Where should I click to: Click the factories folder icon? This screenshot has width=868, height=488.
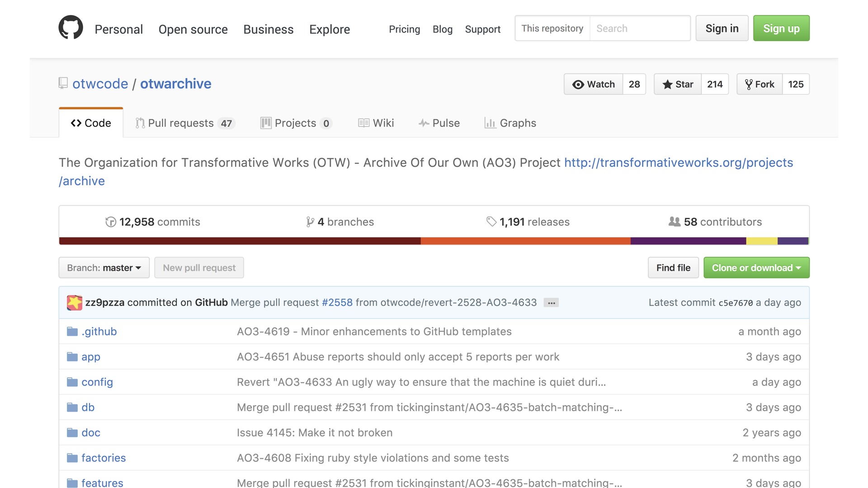[72, 458]
